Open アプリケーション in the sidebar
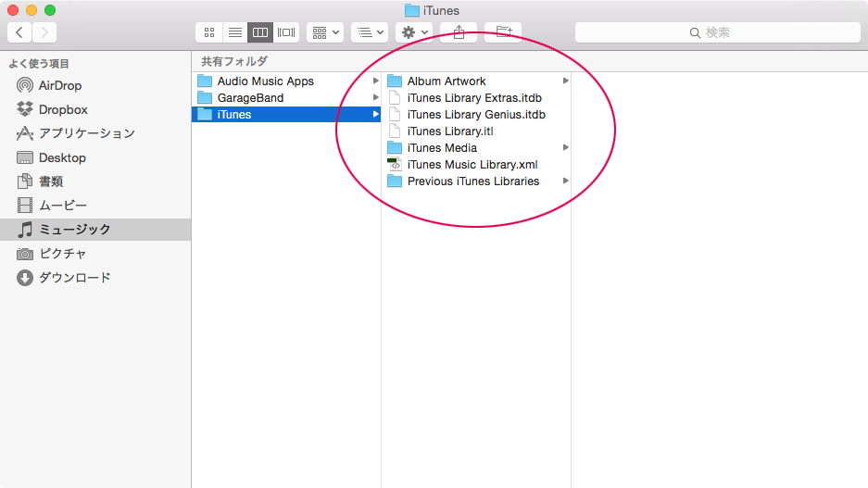Viewport: 868px width, 488px height. coord(95,133)
